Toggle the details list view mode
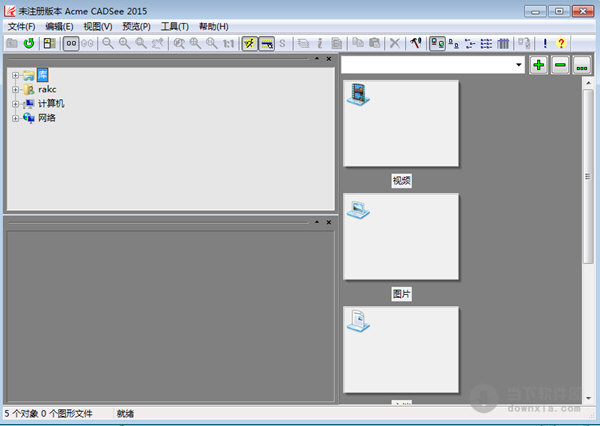600x426 pixels. 486,43
